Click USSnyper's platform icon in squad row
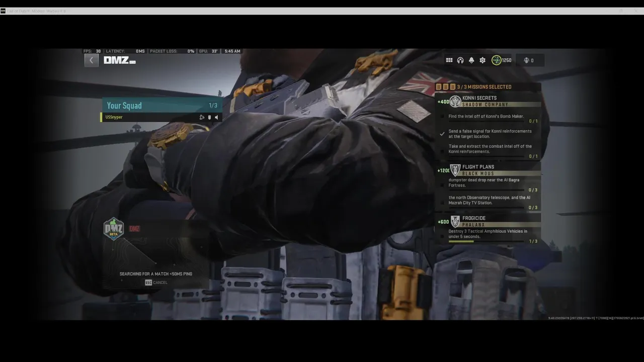 click(x=202, y=117)
